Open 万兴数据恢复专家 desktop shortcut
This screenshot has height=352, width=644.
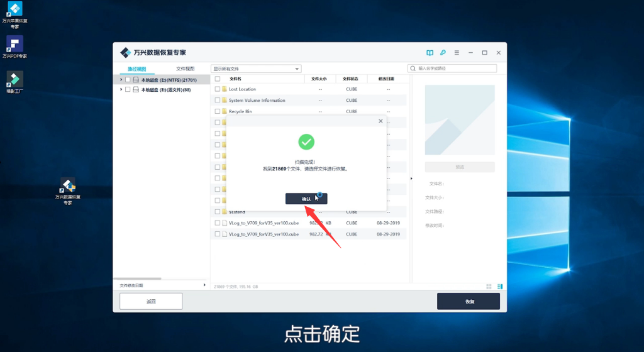pos(68,191)
